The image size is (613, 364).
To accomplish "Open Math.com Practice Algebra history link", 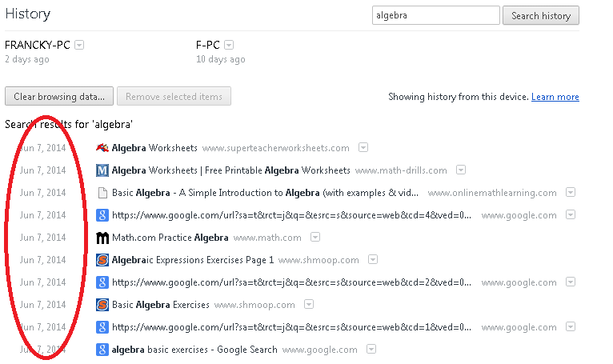I will click(170, 238).
